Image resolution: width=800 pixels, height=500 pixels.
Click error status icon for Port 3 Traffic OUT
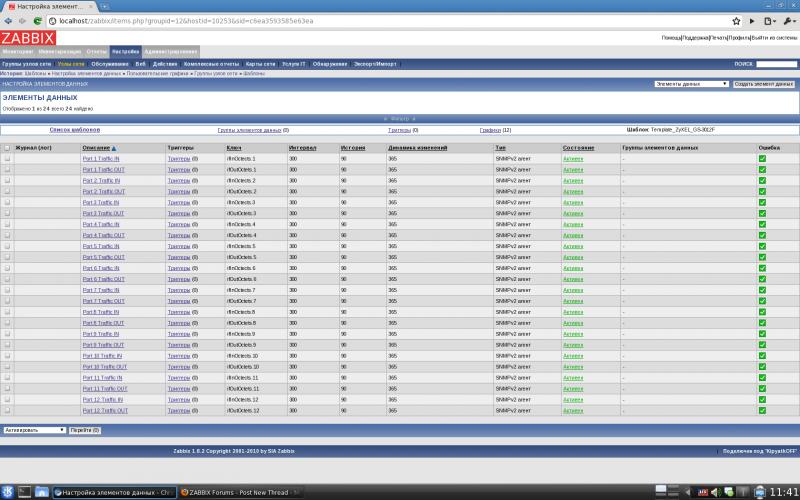[762, 213]
